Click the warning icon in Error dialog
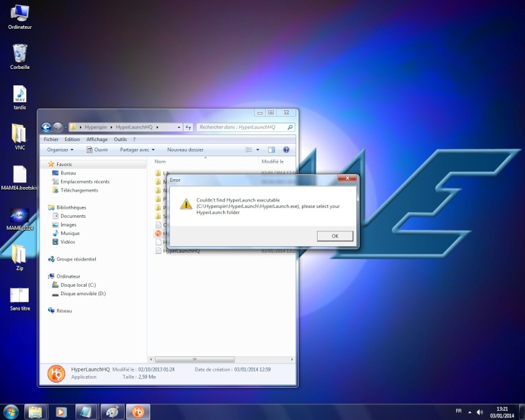Screen dimensions: 525x420 (186, 204)
